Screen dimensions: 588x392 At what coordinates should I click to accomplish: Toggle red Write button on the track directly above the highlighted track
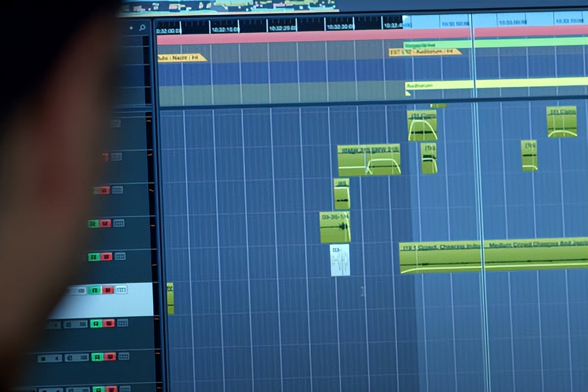click(106, 256)
